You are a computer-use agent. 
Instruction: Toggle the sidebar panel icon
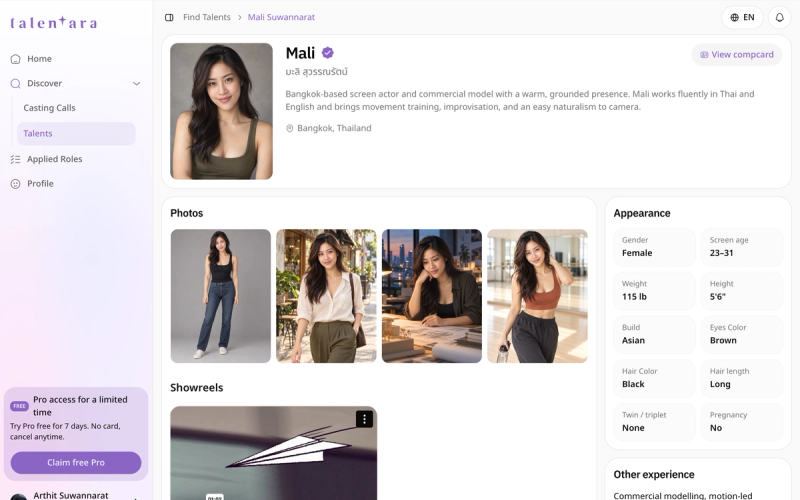tap(169, 17)
